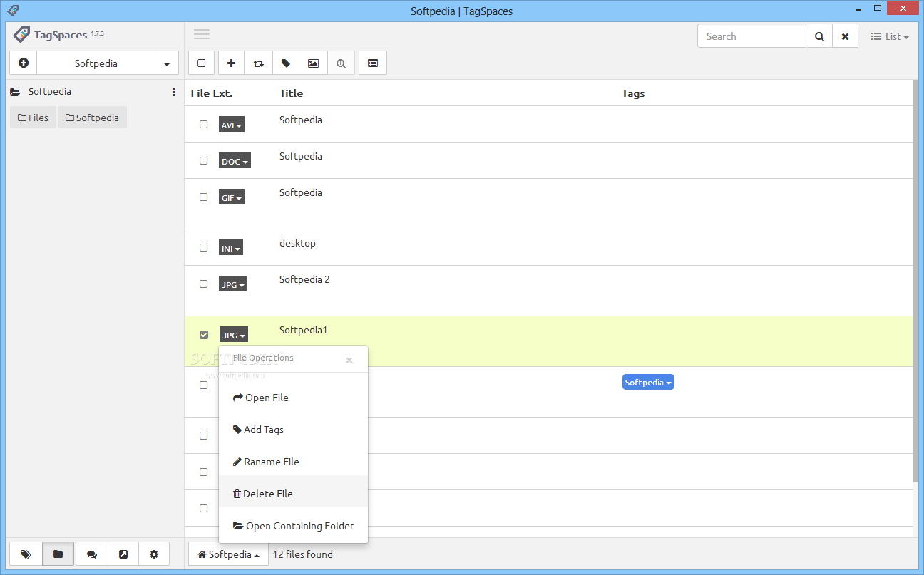Close the File Operations popup
Viewport: 924px width, 575px height.
coord(349,361)
